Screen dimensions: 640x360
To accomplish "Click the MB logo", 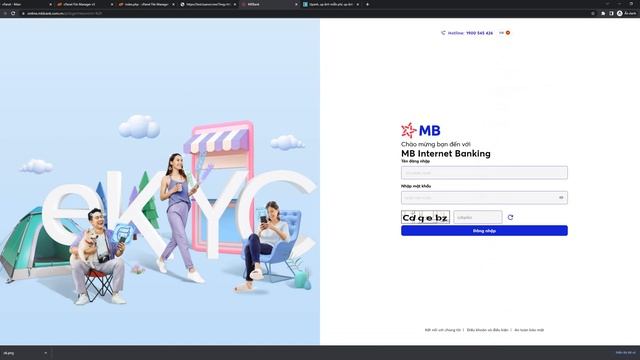I will tap(421, 131).
